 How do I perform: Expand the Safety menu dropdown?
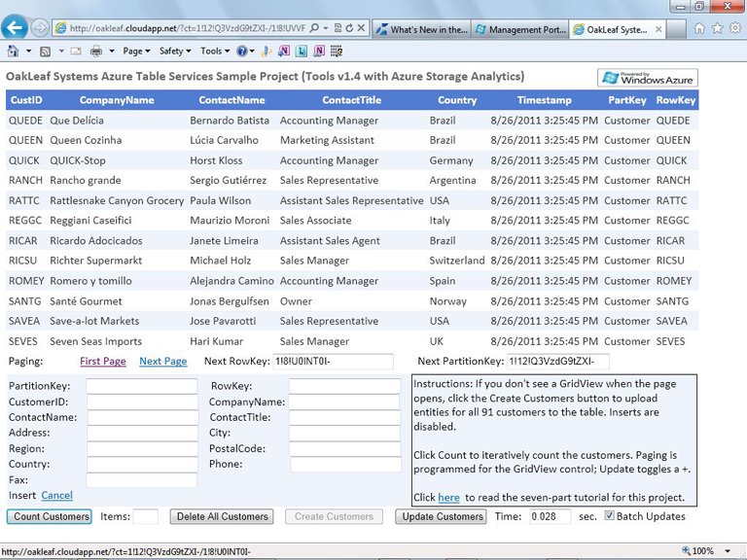(x=175, y=51)
